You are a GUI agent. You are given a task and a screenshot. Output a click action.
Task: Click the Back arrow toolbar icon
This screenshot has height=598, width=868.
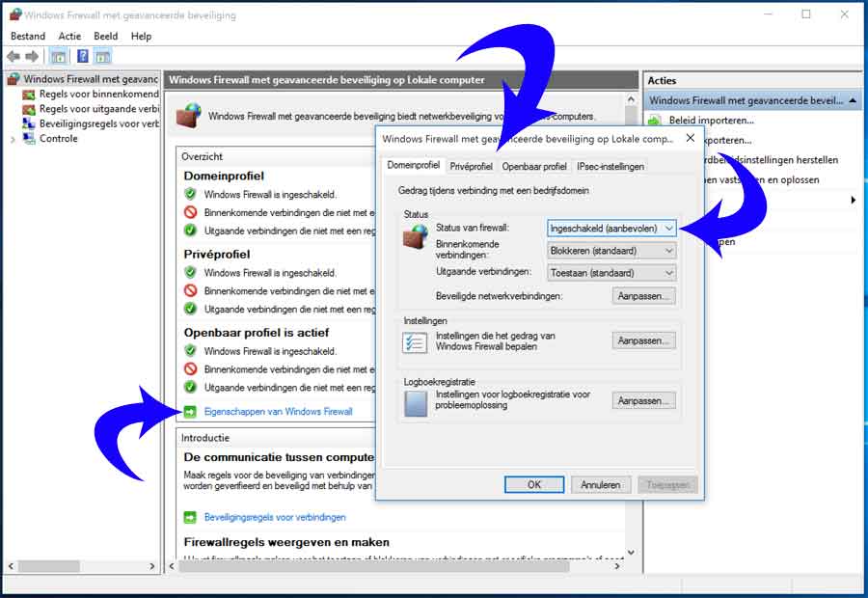click(x=14, y=56)
